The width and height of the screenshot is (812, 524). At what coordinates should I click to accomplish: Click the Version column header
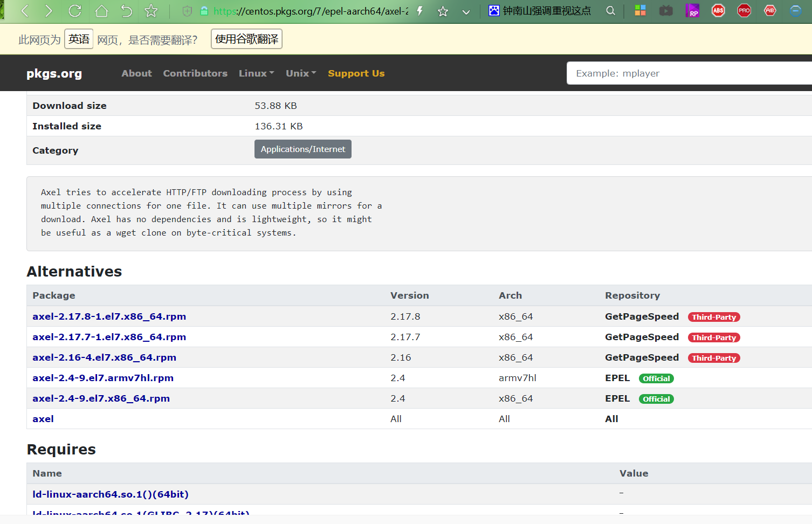(x=410, y=295)
